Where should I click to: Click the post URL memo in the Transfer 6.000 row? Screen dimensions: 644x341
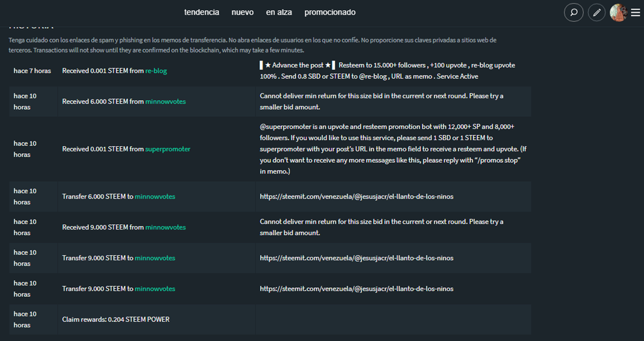(x=357, y=197)
